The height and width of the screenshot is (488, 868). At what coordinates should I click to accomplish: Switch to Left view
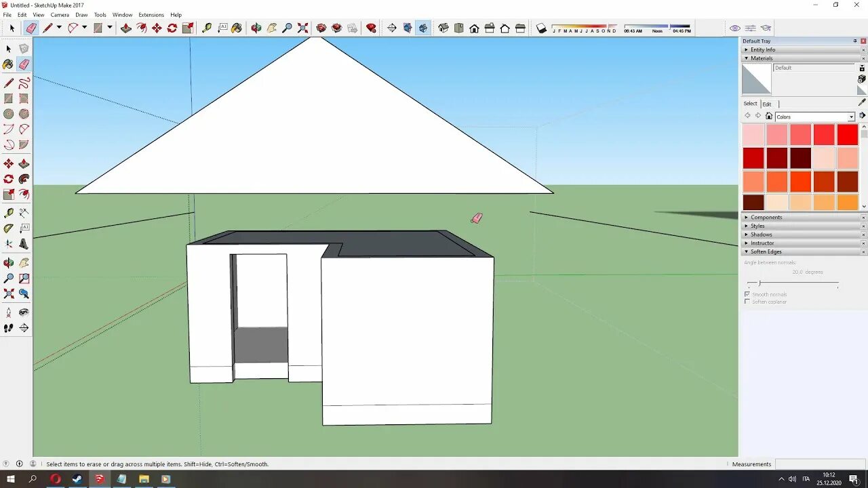point(520,28)
